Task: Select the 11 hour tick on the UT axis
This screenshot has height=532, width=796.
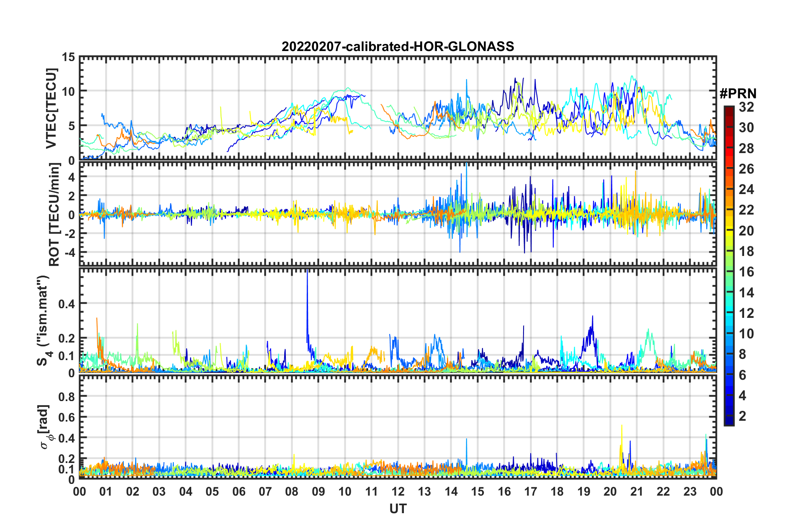Action: point(372,491)
